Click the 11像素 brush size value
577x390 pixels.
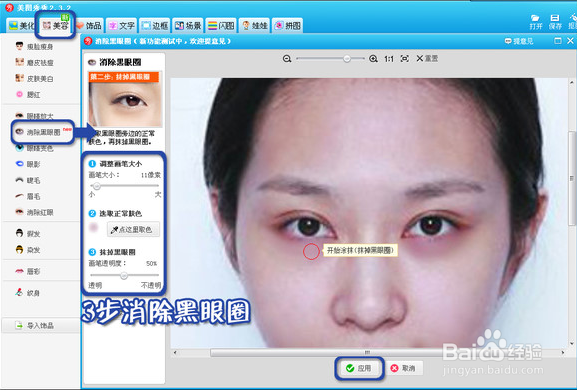pos(151,175)
